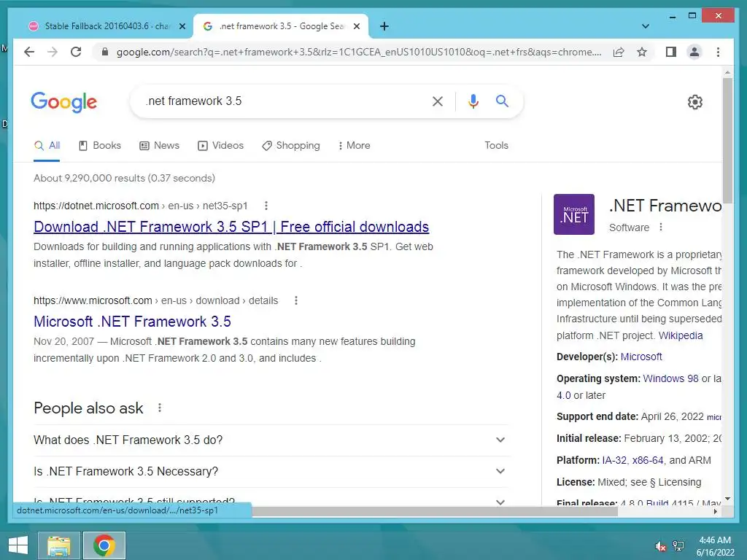Expand 'What does .NET Framework 3.5 do?'
This screenshot has height=560, width=747.
pos(271,440)
